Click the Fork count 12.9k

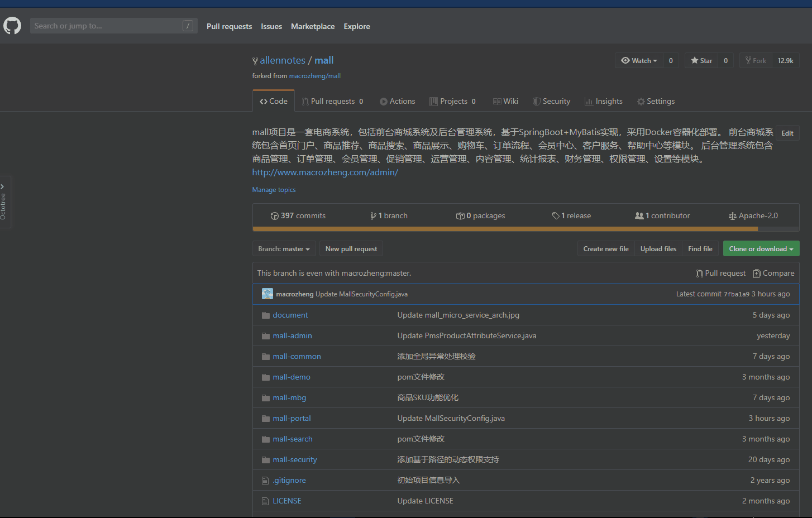coord(786,60)
